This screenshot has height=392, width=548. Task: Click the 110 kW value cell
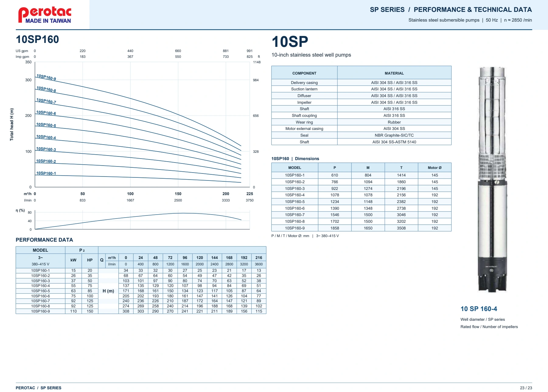click(x=73, y=311)
